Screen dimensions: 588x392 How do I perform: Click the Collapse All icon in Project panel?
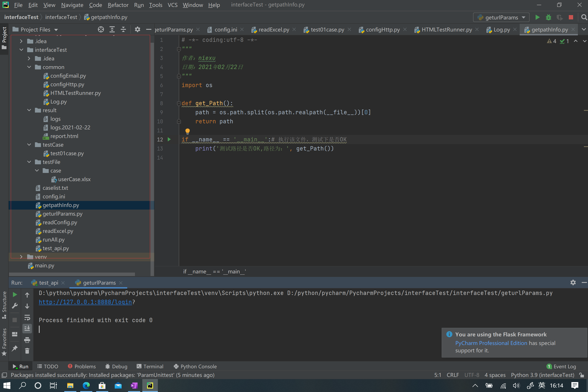point(123,30)
